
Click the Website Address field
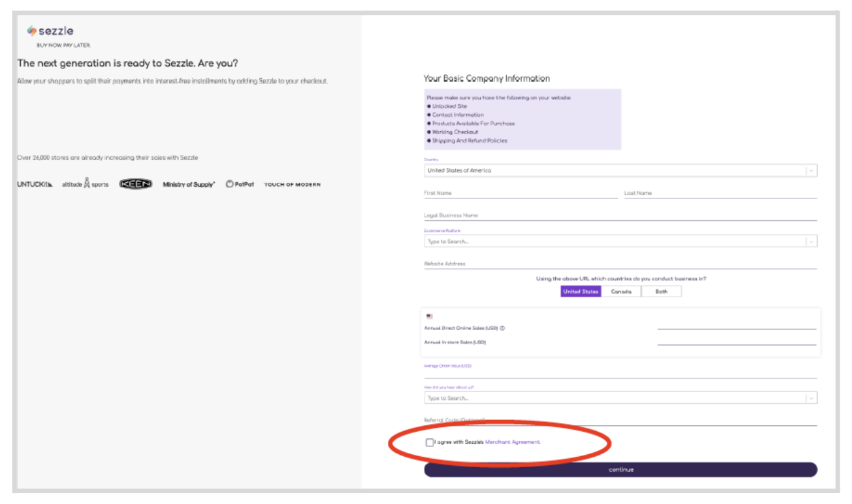coord(619,264)
